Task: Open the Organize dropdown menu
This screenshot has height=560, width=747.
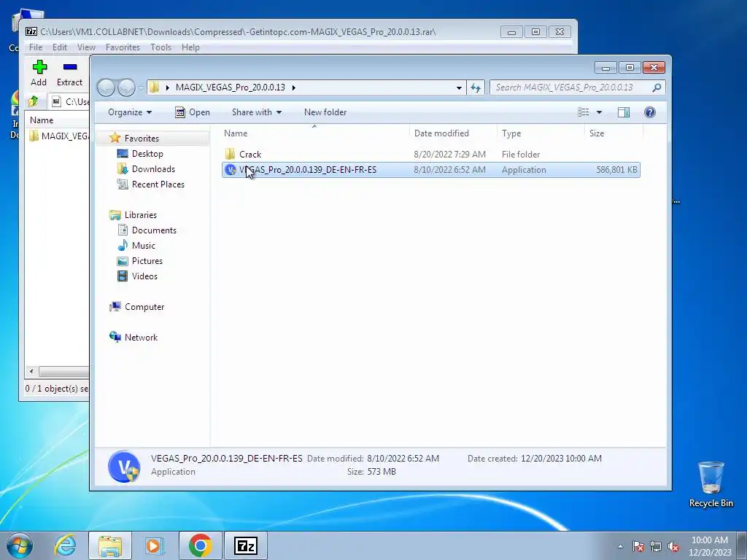Action: click(x=130, y=112)
